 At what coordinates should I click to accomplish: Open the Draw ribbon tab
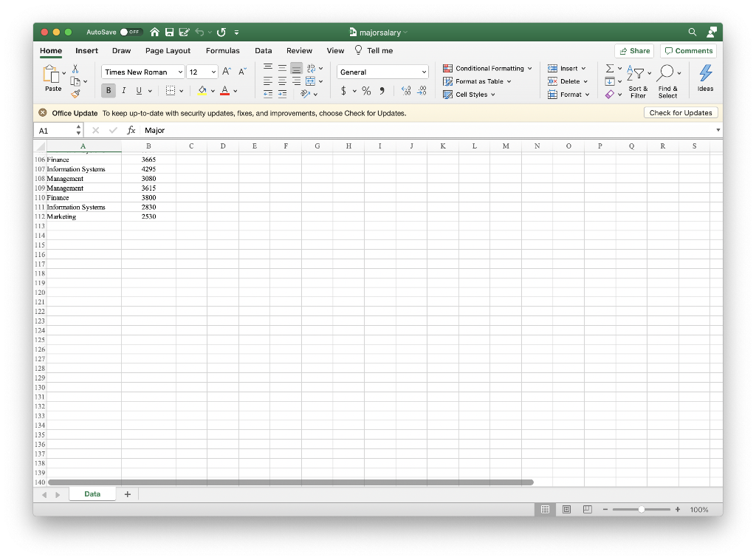(x=122, y=51)
